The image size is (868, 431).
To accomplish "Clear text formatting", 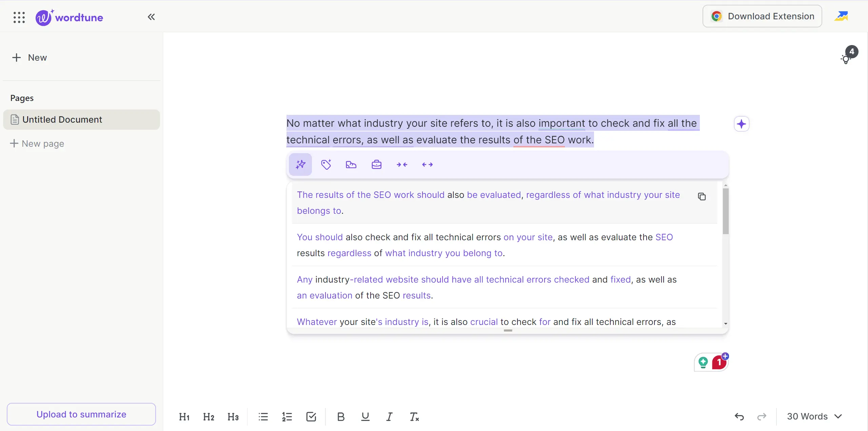I will [x=414, y=417].
